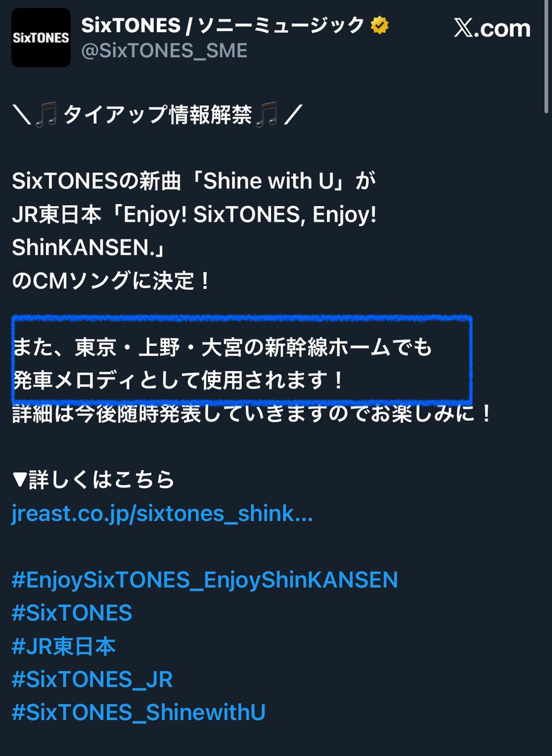Click the vertical scrollbar on the right edge
The image size is (552, 756).
(x=546, y=50)
